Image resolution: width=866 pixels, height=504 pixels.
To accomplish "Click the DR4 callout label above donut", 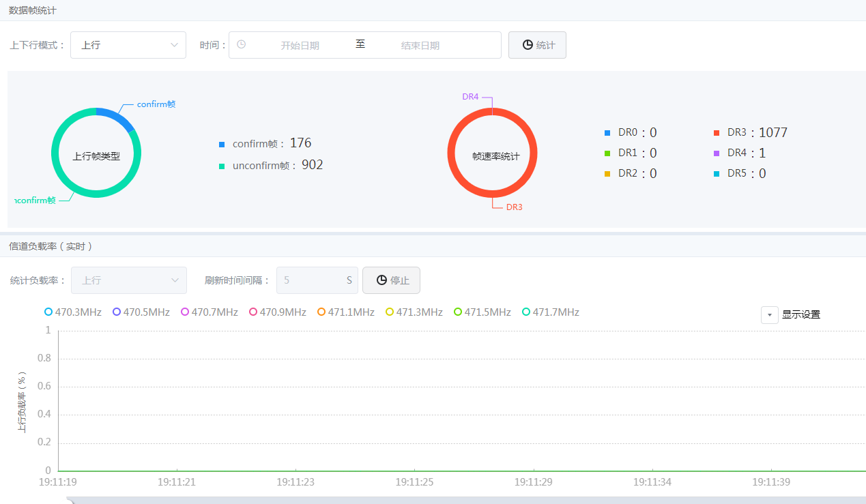I will tap(470, 97).
